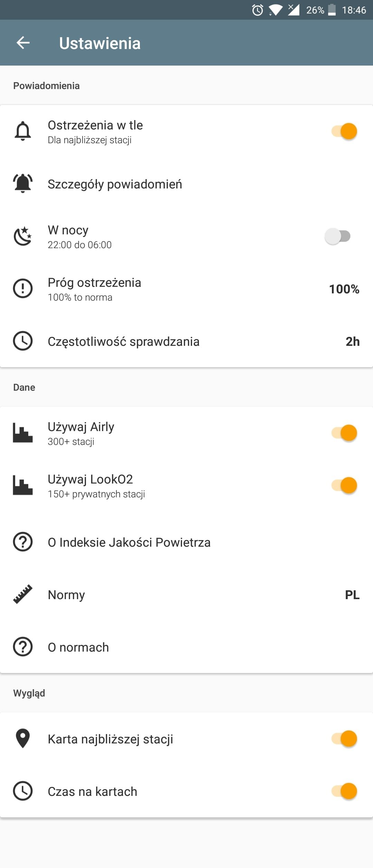The height and width of the screenshot is (868, 373).
Task: Disable the Ostrzeżenia w tle switch
Action: (344, 131)
